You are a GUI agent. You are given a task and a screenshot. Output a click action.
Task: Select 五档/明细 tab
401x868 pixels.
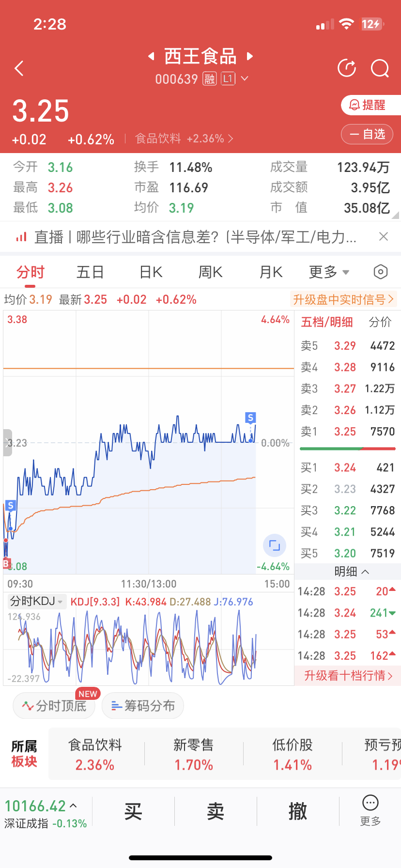[327, 322]
